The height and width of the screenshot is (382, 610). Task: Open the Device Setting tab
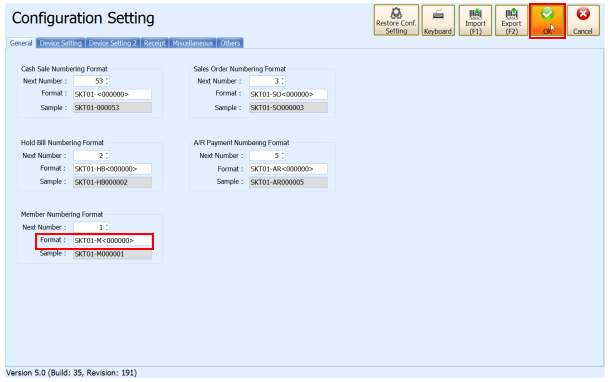[x=61, y=43]
